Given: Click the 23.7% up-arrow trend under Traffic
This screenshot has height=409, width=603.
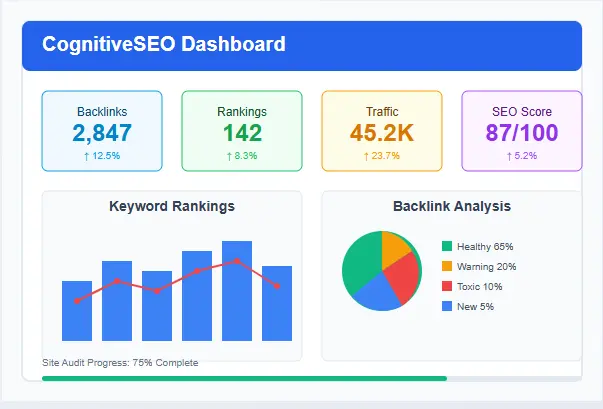Looking at the screenshot, I should click(381, 156).
